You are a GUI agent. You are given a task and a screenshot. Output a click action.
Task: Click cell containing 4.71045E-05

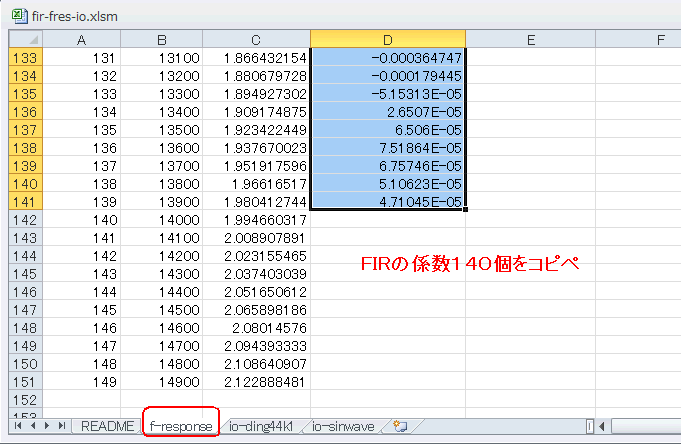(x=388, y=202)
